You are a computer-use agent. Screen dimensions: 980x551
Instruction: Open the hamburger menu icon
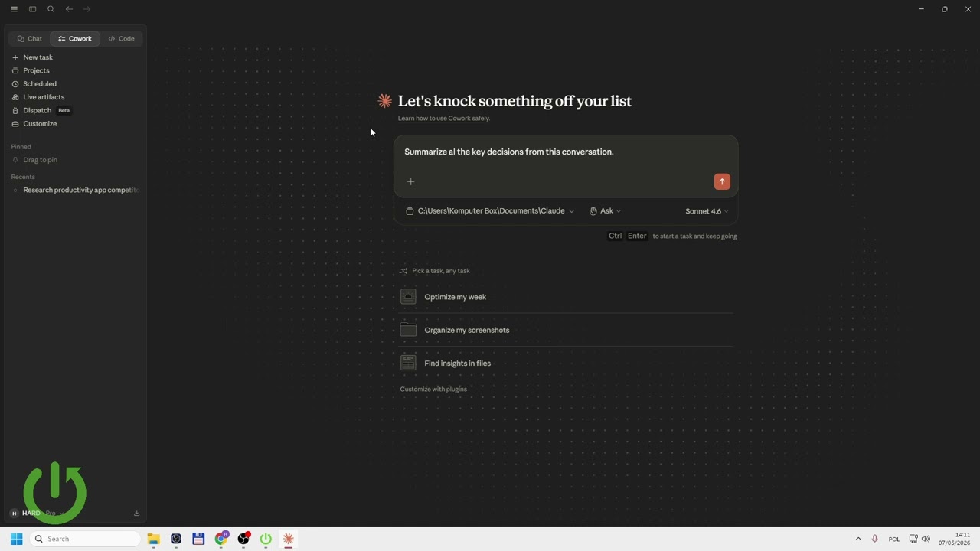click(x=14, y=9)
